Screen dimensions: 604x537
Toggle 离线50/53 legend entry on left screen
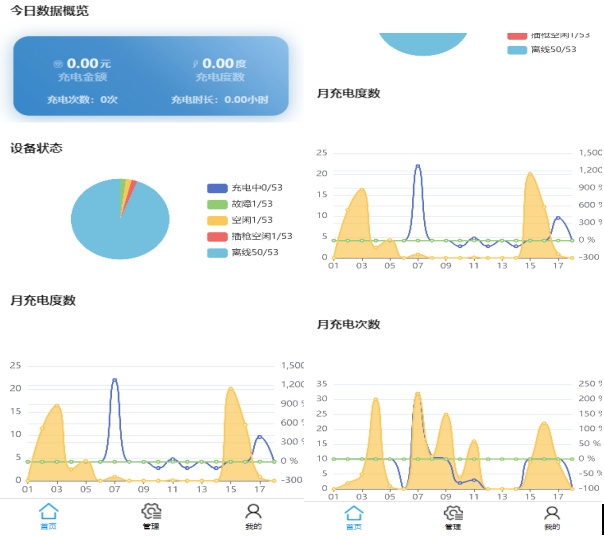click(243, 252)
